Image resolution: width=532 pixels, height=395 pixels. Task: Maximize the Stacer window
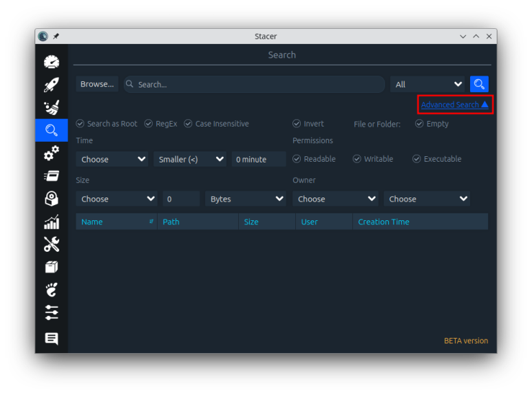coord(476,36)
